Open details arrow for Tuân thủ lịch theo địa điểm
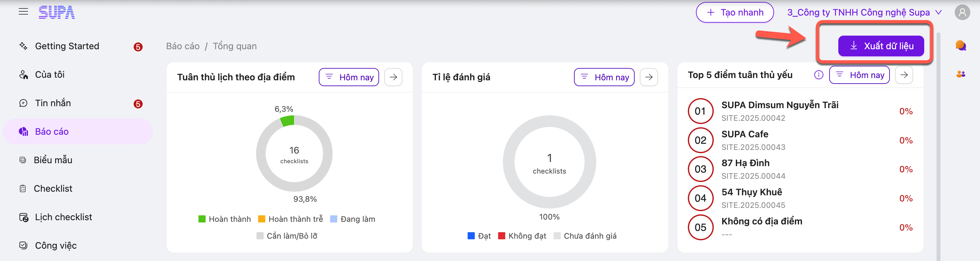Image resolution: width=980 pixels, height=261 pixels. [x=393, y=77]
